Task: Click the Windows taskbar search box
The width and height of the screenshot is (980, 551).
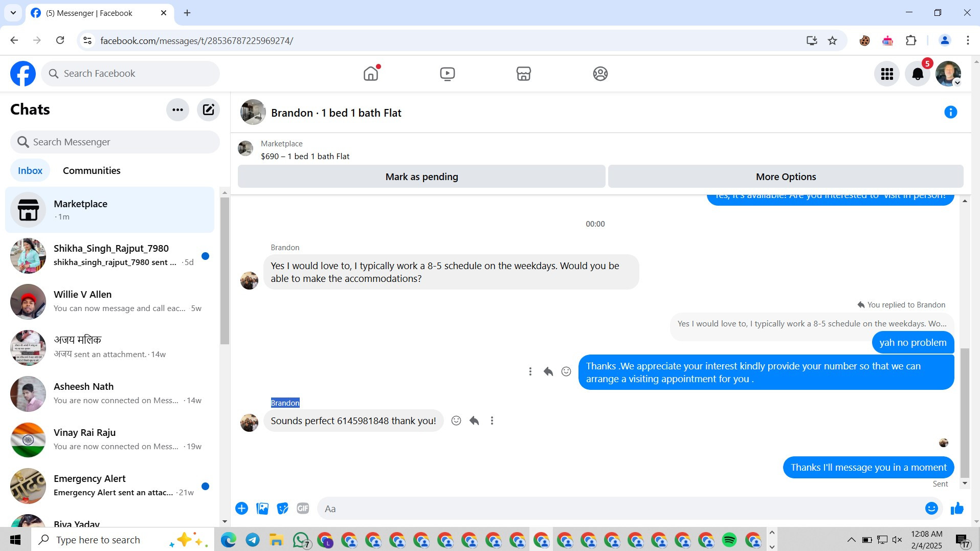Action: [x=123, y=540]
